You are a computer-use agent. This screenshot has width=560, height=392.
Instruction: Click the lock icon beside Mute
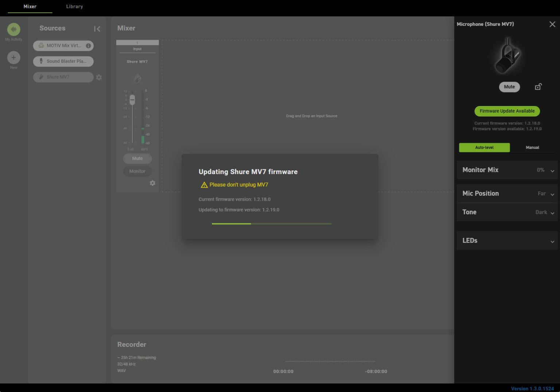(538, 87)
